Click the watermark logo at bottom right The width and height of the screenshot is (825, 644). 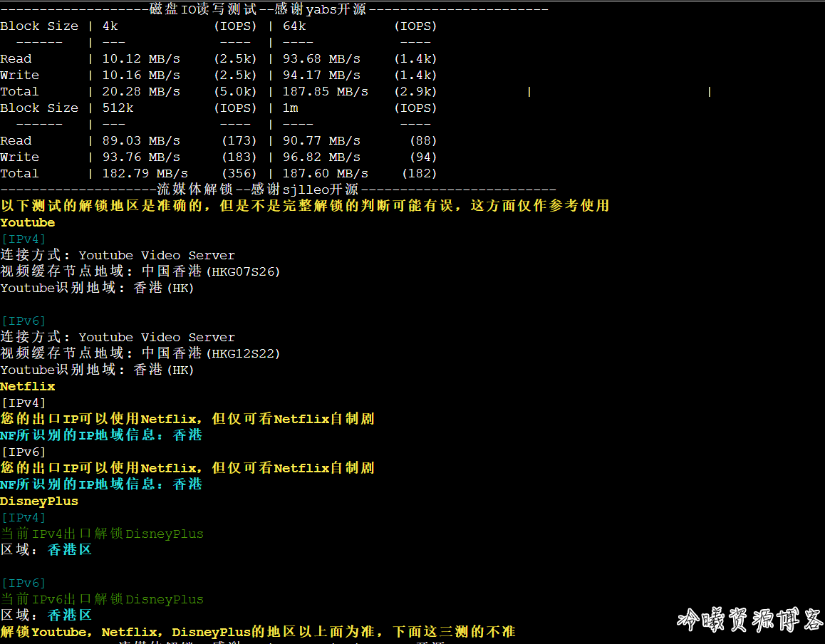(749, 619)
